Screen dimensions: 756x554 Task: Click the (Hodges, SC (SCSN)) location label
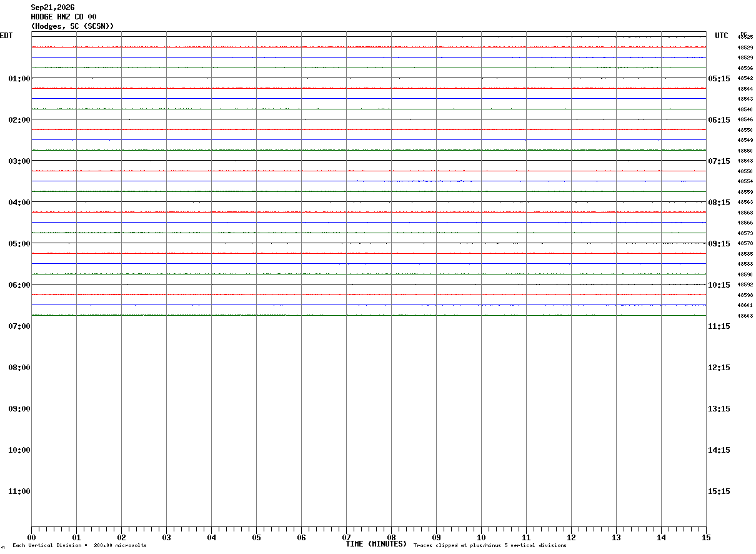coord(72,26)
